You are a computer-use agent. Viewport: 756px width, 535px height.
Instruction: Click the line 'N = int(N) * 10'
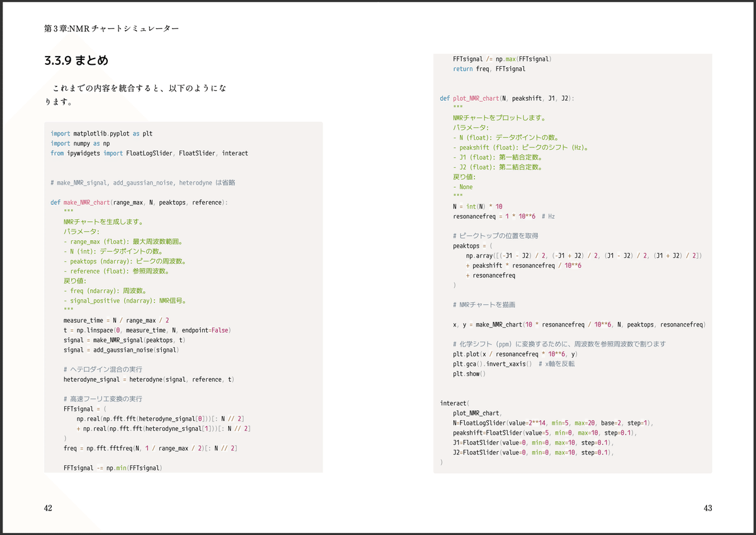(478, 206)
